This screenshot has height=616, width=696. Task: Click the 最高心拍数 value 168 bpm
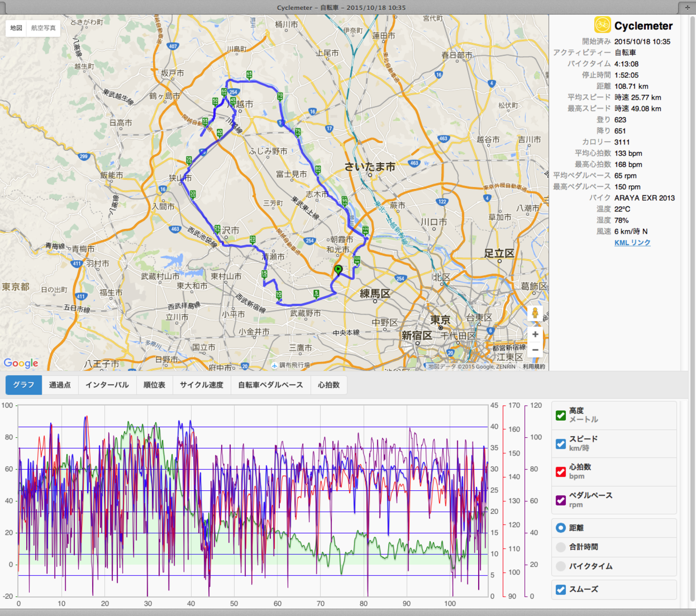pyautogui.click(x=628, y=164)
